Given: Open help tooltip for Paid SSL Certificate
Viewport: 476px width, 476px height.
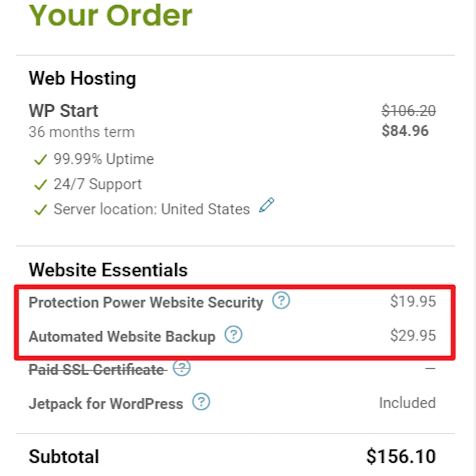Looking at the screenshot, I should click(x=182, y=368).
